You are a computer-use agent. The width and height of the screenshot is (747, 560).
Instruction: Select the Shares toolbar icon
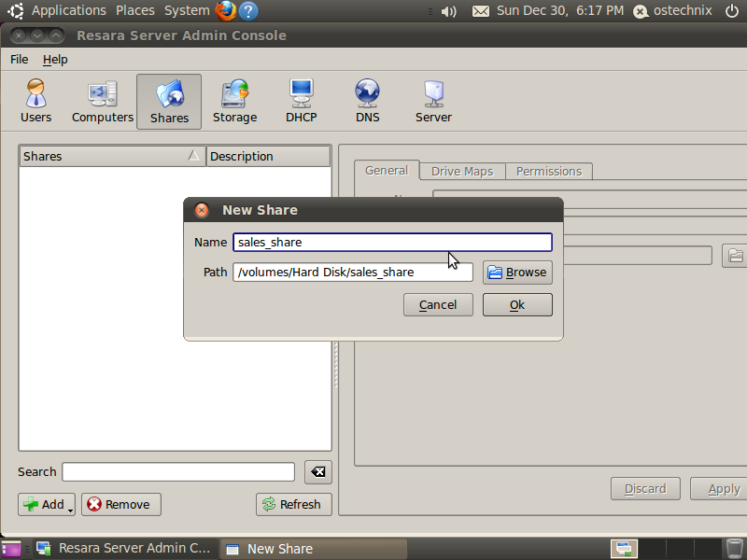[169, 102]
